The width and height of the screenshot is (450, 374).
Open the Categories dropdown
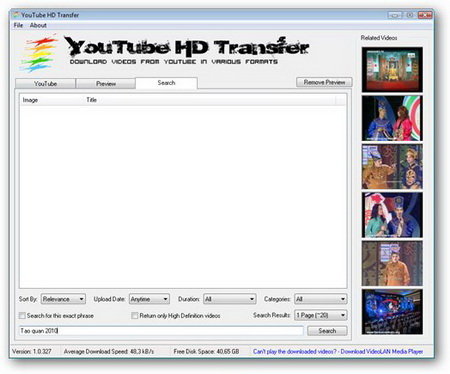pyautogui.click(x=321, y=299)
